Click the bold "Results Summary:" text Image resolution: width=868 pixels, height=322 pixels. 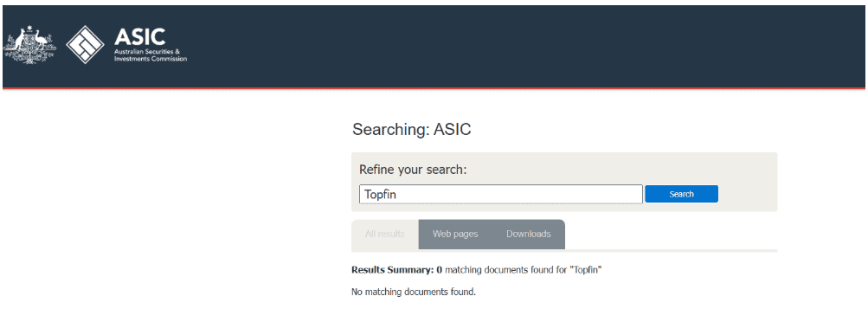click(x=393, y=271)
